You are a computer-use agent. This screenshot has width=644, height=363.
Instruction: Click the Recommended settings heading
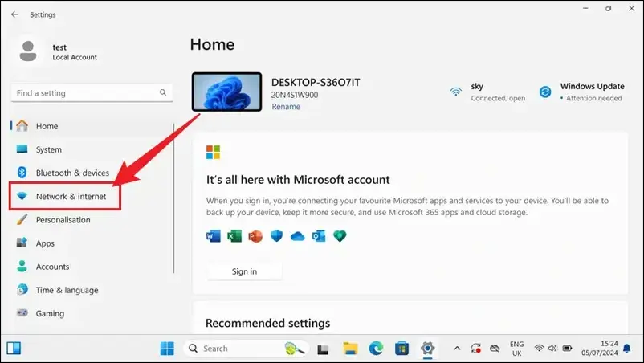coord(267,323)
